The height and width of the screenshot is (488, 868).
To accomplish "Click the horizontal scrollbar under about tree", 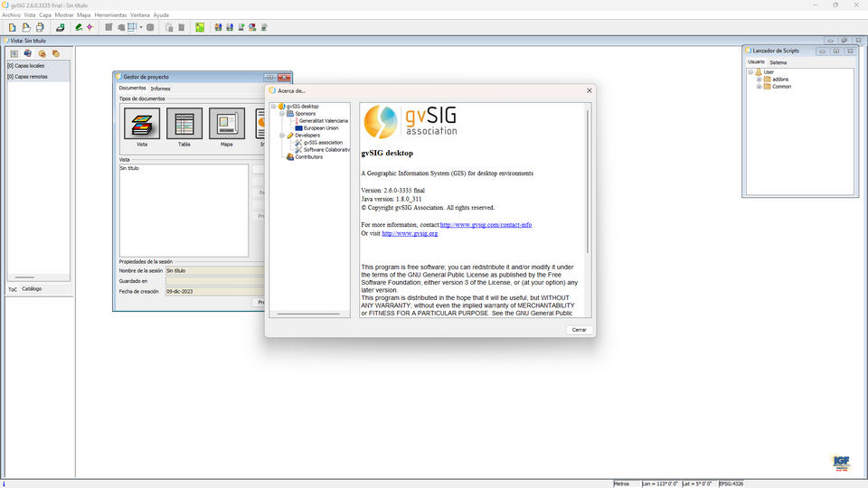I will tap(308, 314).
